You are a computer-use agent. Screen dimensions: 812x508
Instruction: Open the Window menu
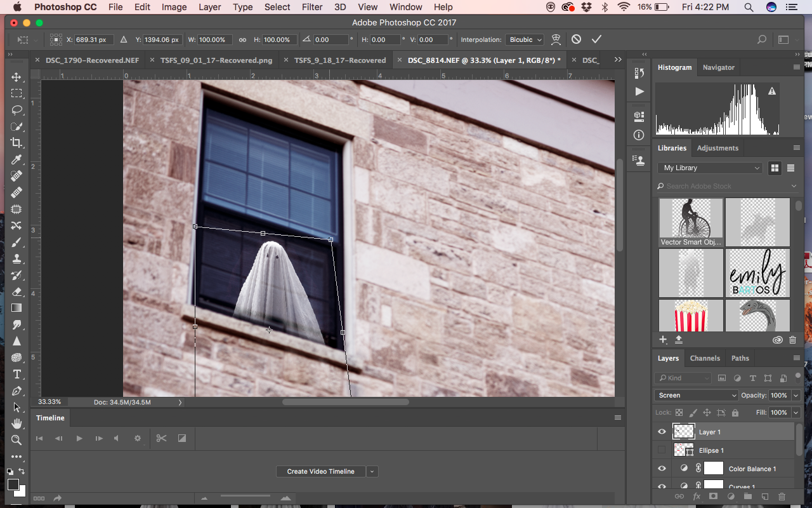point(406,7)
